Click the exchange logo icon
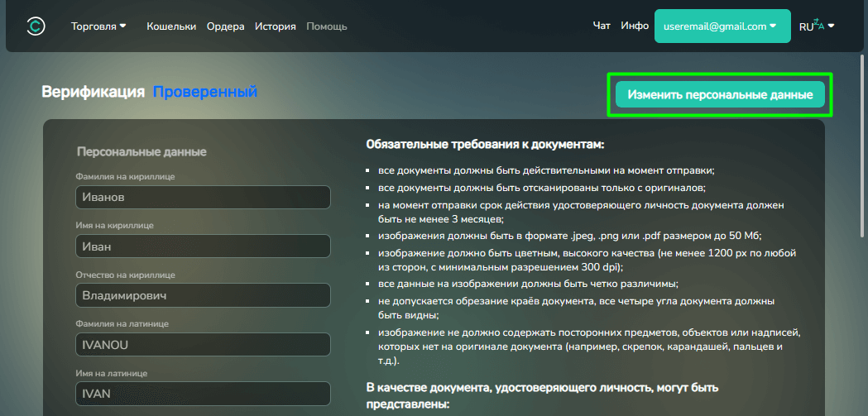The height and width of the screenshot is (416, 868). (x=36, y=26)
